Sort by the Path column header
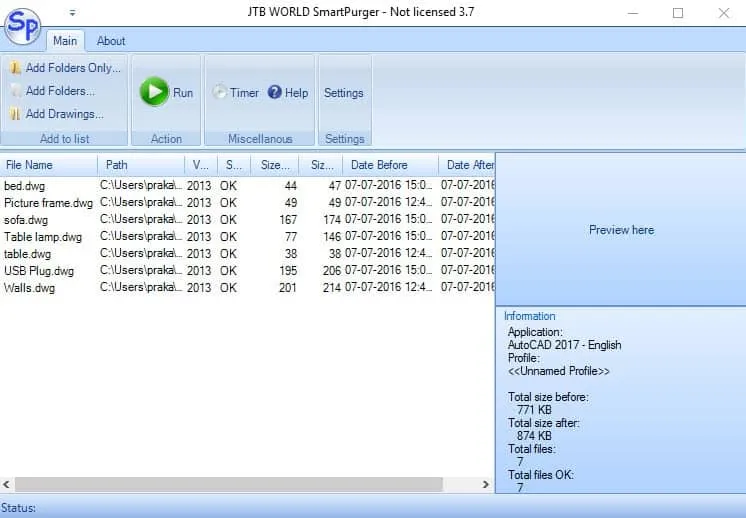The height and width of the screenshot is (518, 746). coord(141,165)
